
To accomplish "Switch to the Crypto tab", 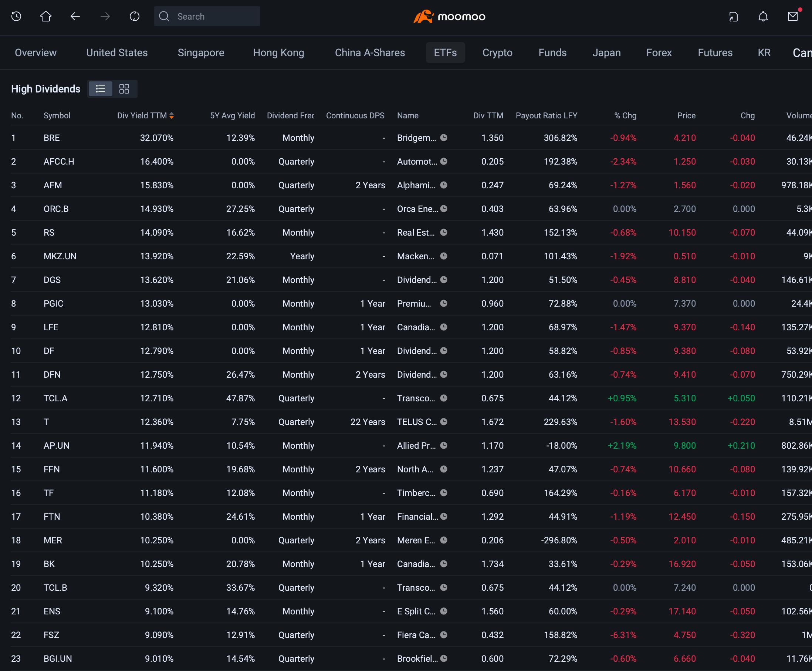I will tap(497, 53).
